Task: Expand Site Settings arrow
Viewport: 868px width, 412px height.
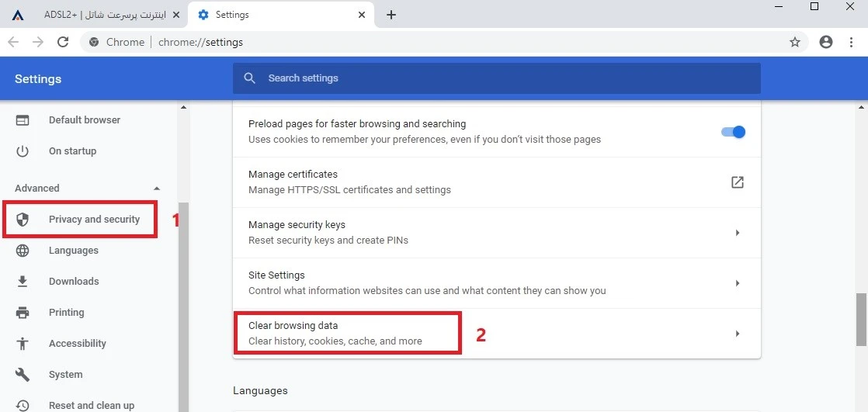Action: click(738, 283)
